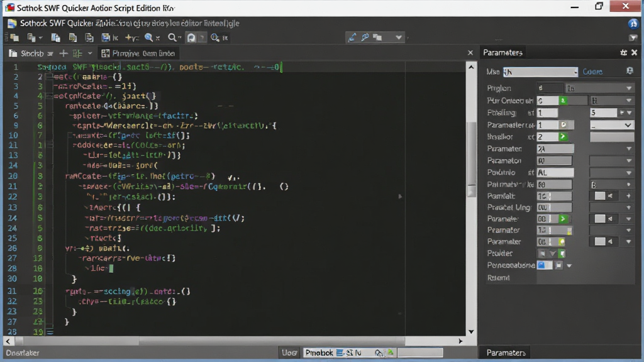Open the Mxe combo box

[540, 72]
